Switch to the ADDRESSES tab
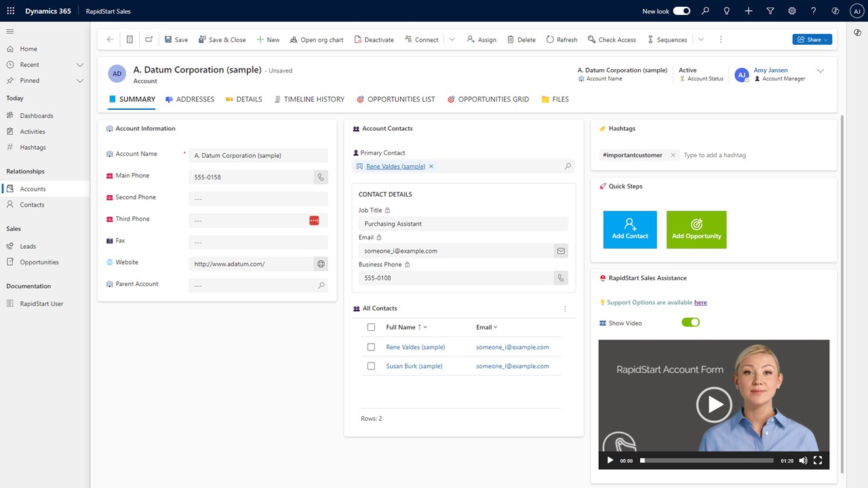 (190, 99)
